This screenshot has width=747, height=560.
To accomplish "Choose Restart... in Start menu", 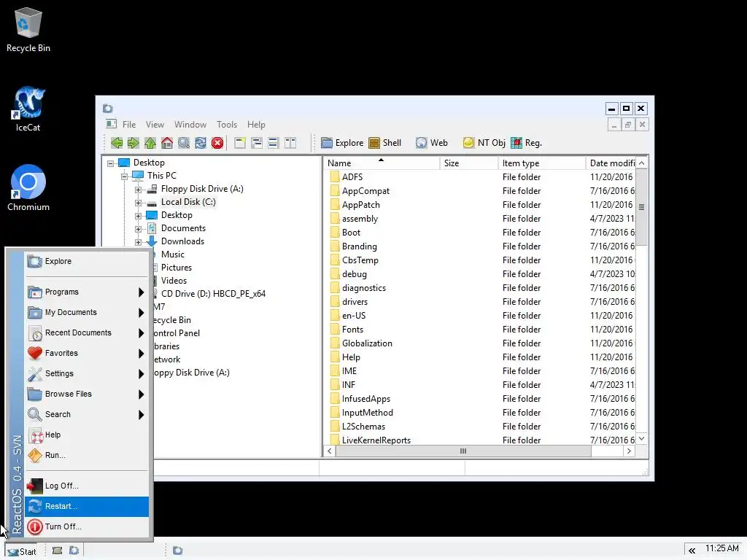I will (x=87, y=506).
